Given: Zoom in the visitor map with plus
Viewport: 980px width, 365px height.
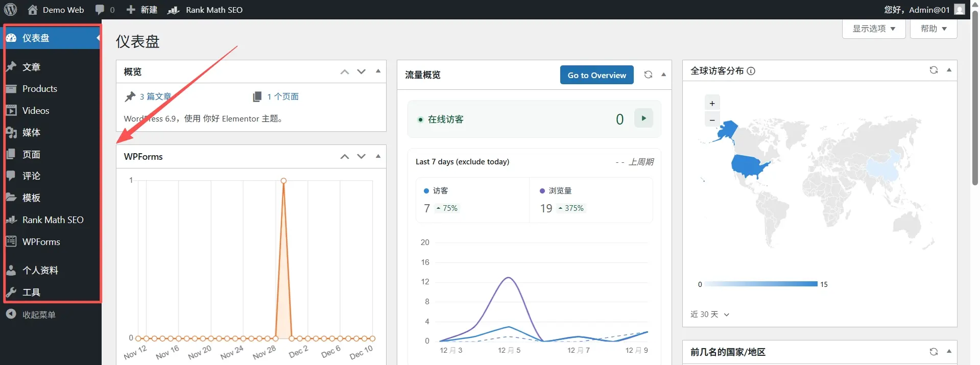Looking at the screenshot, I should point(712,103).
